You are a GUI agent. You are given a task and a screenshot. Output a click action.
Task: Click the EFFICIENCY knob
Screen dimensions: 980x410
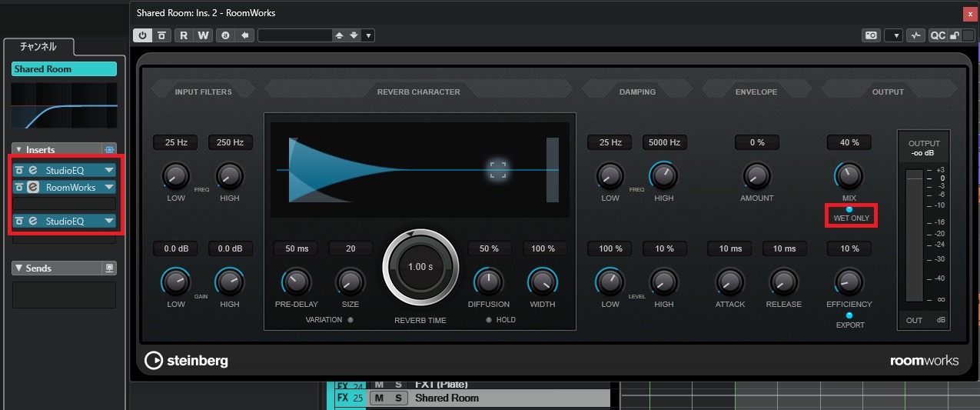(x=849, y=282)
